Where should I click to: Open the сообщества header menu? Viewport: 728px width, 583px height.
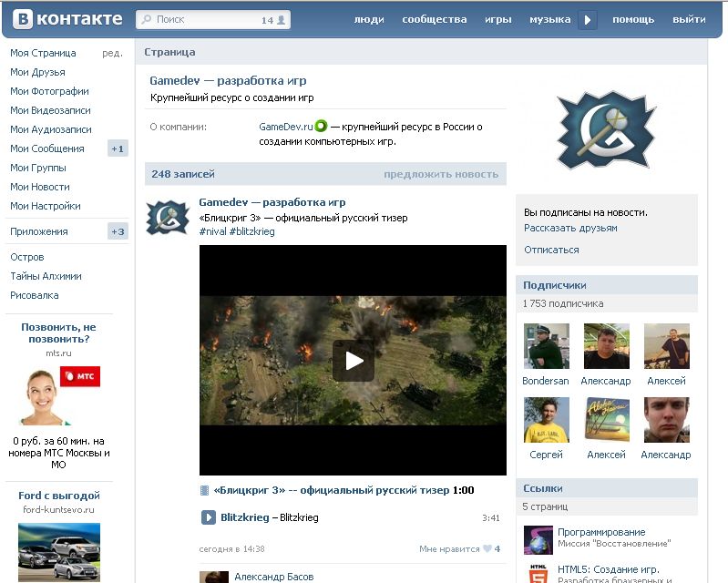click(434, 19)
